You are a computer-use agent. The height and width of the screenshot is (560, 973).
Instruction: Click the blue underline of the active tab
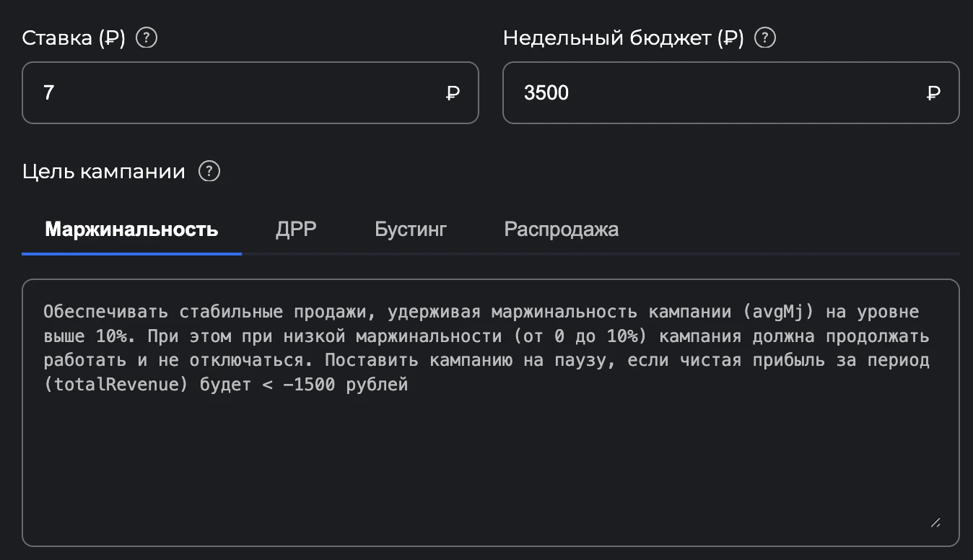pos(131,252)
